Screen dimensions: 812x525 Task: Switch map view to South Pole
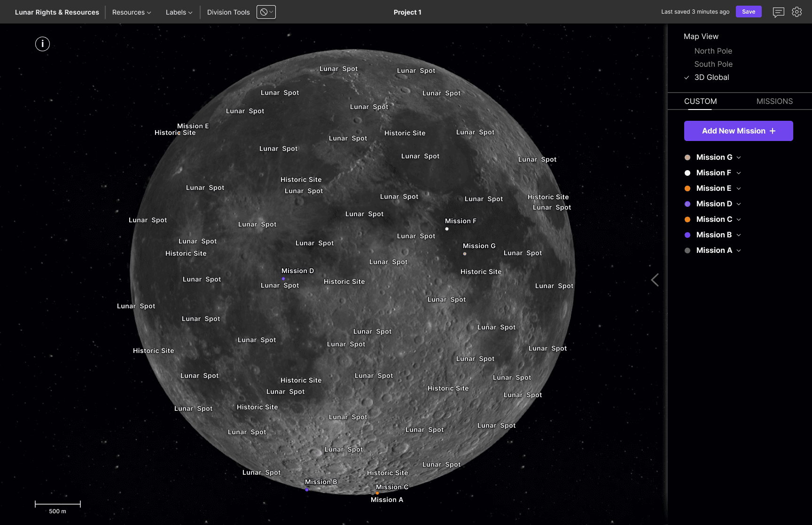point(713,64)
